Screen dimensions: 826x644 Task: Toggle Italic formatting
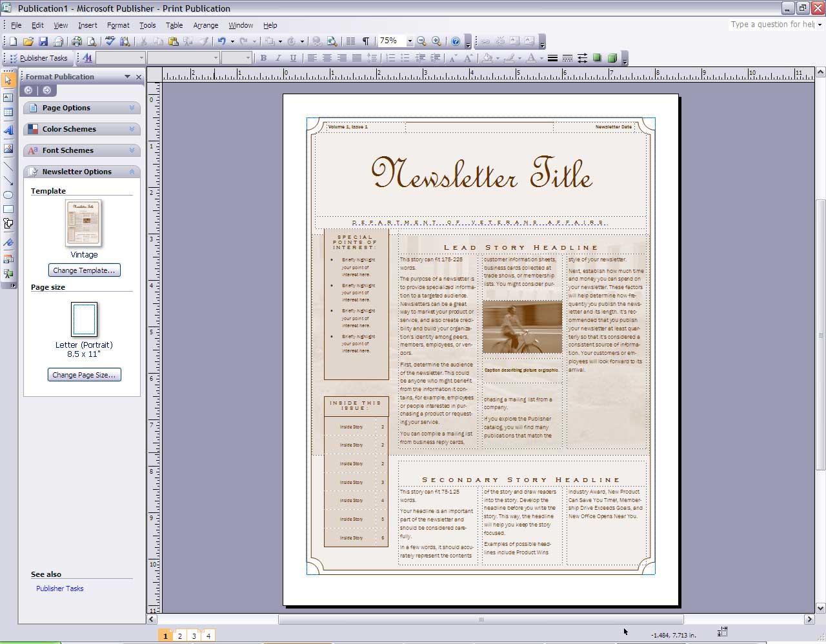[278, 58]
